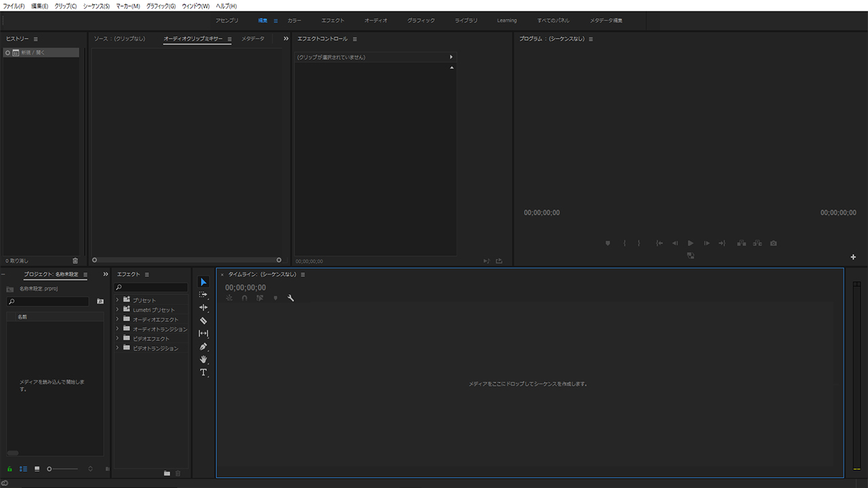Open Program monitor panel menu
Screen dimensions: 868x488
[591, 39]
